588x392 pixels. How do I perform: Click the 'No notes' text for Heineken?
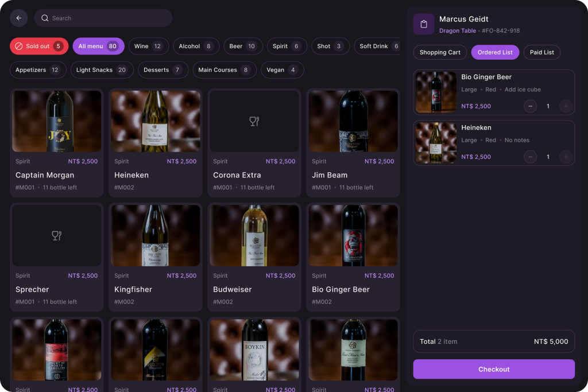[x=517, y=140]
